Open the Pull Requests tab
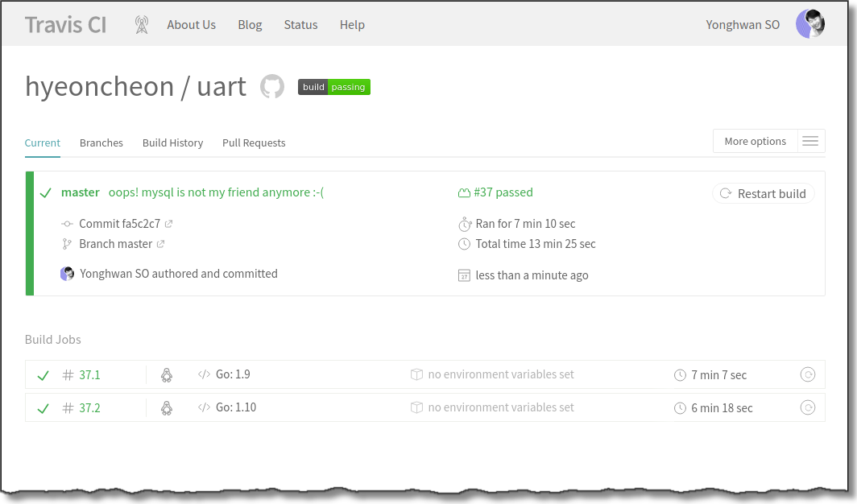This screenshot has width=857, height=504. (254, 143)
